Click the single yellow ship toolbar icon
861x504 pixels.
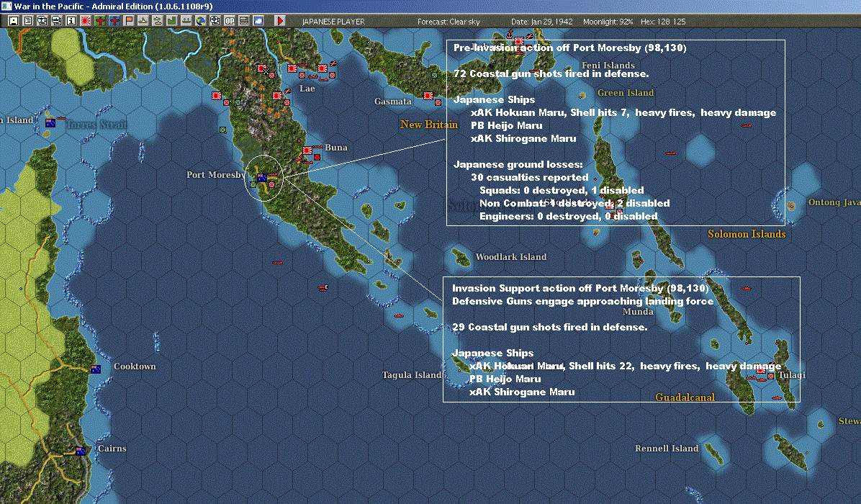[x=143, y=21]
